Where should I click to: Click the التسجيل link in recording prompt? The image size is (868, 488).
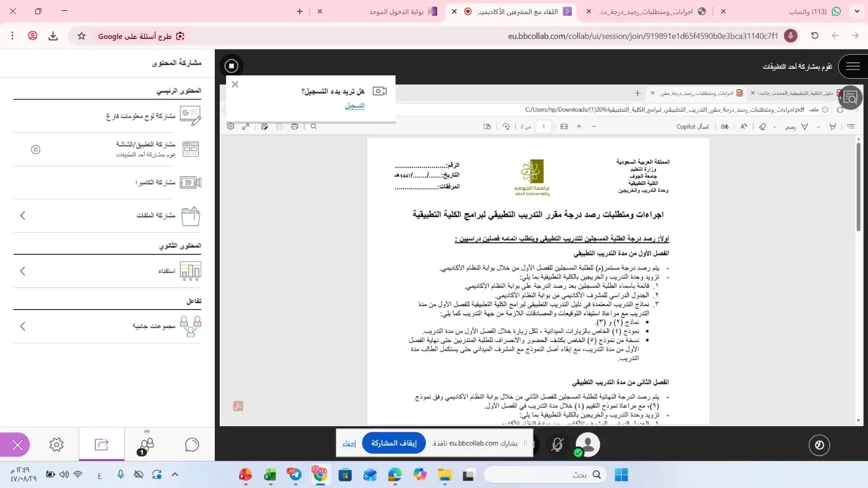[x=355, y=106]
